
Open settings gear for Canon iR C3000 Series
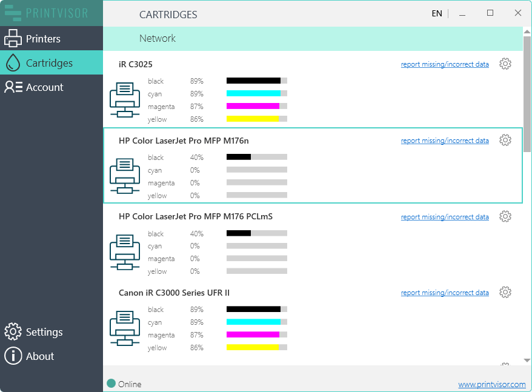coord(505,292)
